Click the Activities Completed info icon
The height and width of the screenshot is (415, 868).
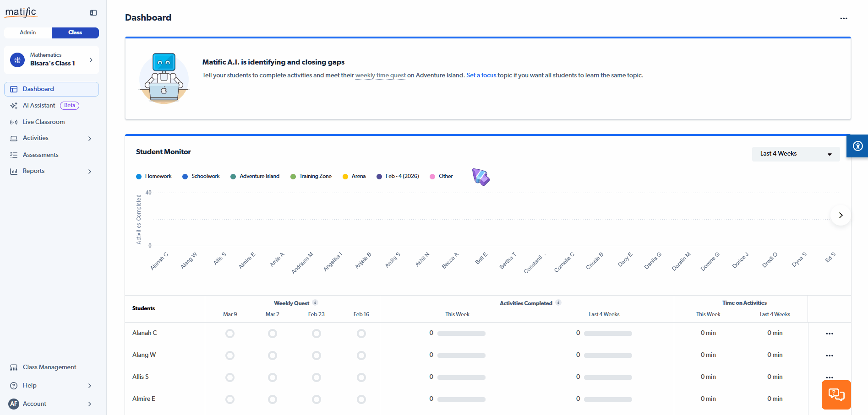pos(558,303)
